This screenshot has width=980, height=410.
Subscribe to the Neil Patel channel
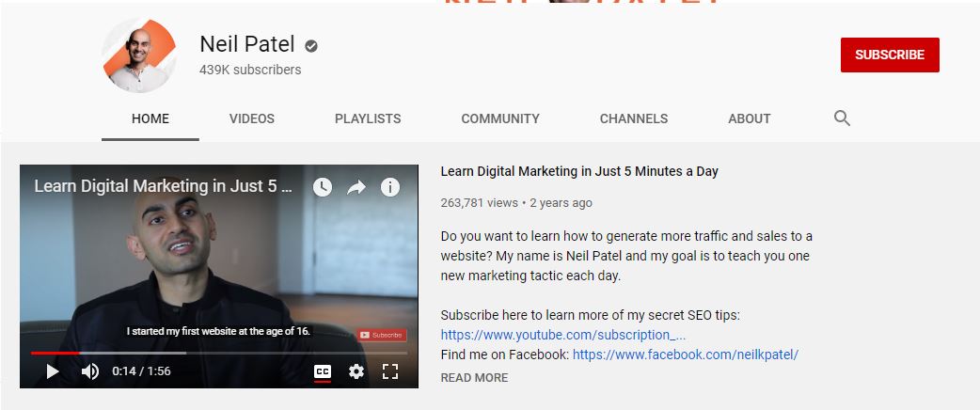[890, 55]
